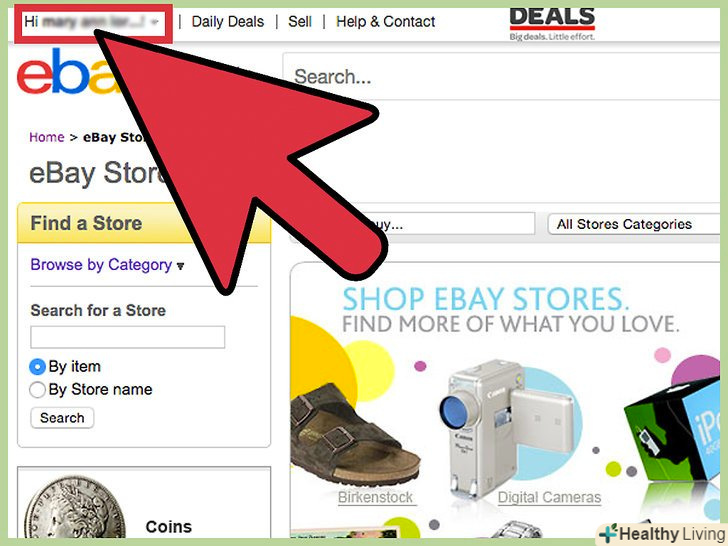728x546 pixels.
Task: Click the eBay logo
Action: [x=65, y=72]
